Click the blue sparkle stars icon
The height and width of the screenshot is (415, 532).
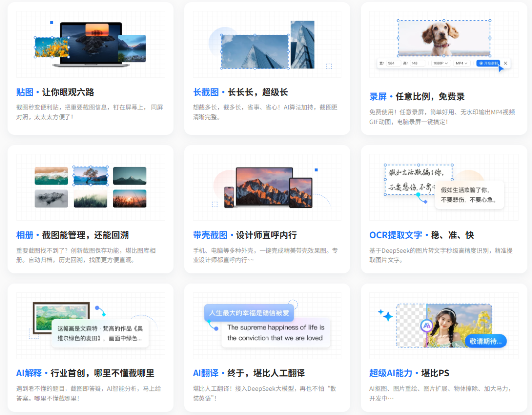(385, 315)
